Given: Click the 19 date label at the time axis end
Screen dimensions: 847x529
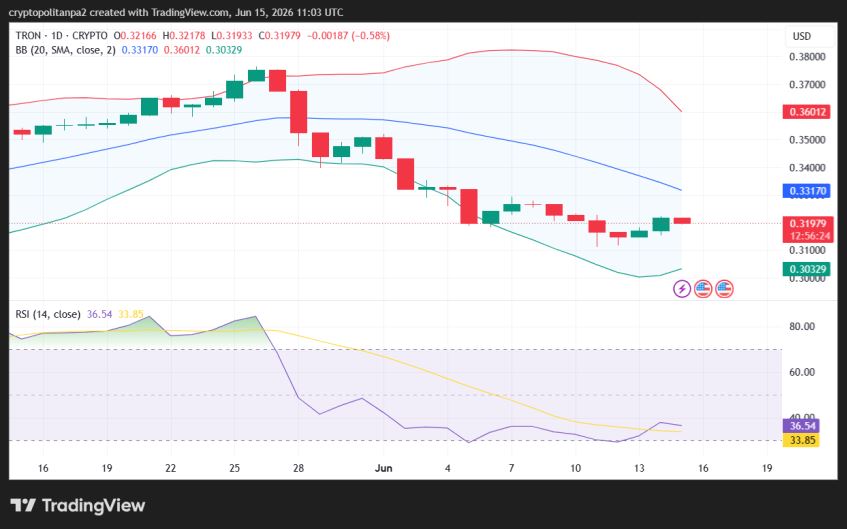Looking at the screenshot, I should click(x=767, y=468).
